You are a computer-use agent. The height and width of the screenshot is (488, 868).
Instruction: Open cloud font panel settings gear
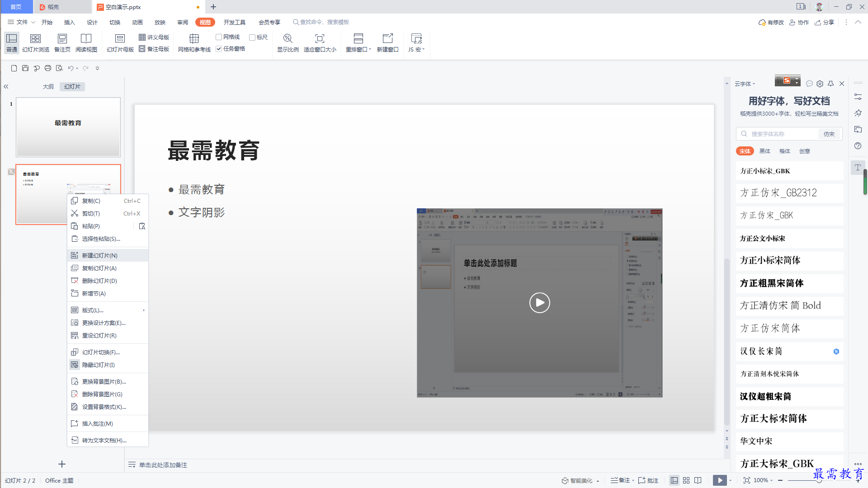[x=820, y=84]
